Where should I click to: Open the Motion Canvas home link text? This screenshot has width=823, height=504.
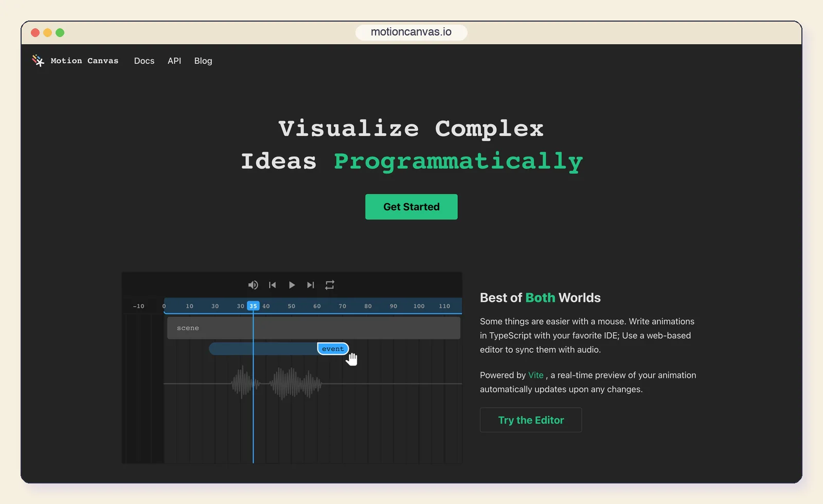[84, 61]
